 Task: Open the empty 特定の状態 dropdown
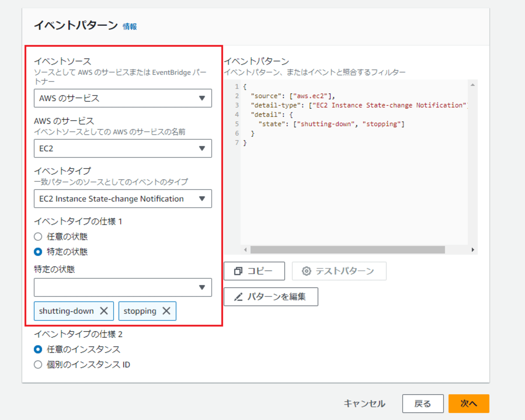[123, 287]
